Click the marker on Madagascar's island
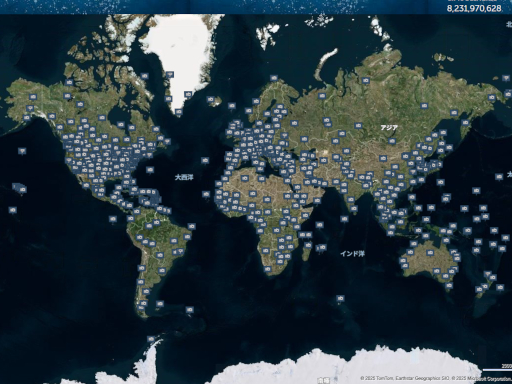The width and height of the screenshot is (512, 384). (308, 246)
